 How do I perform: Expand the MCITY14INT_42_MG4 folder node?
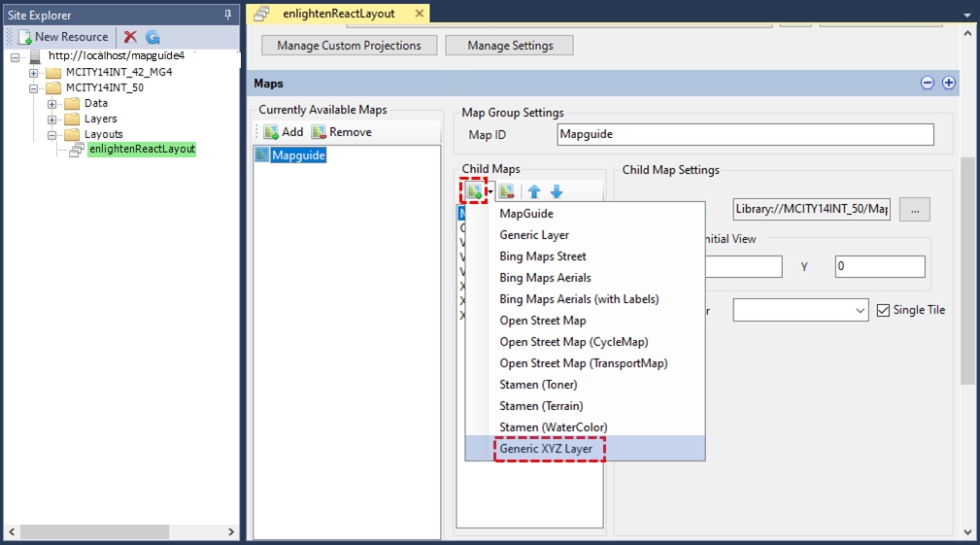[34, 73]
